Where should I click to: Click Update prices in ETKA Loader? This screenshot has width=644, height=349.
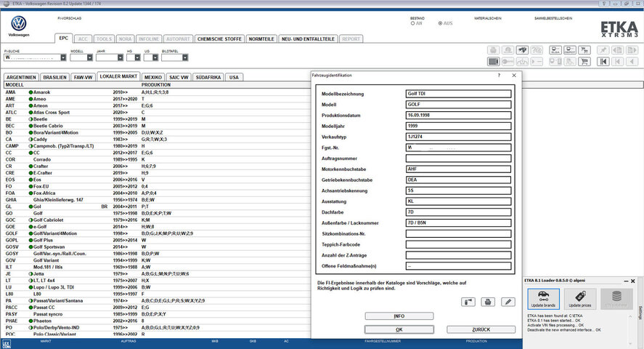coord(580,299)
